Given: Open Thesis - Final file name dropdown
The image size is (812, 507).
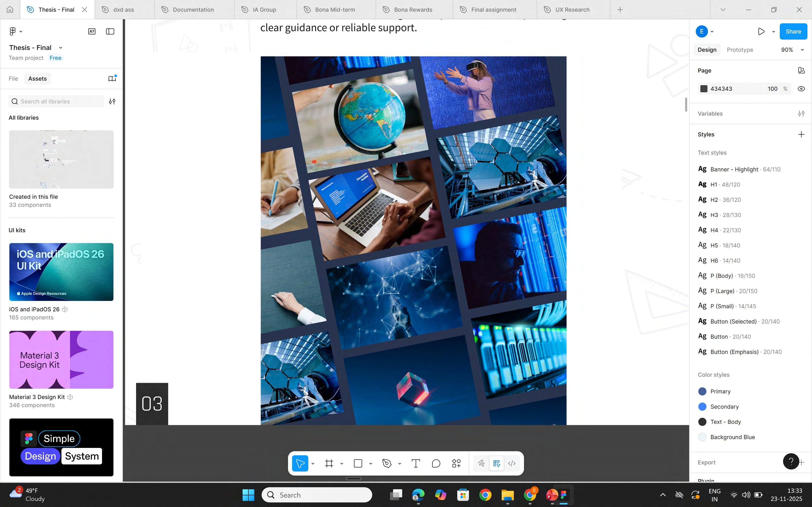Looking at the screenshot, I should pos(60,48).
